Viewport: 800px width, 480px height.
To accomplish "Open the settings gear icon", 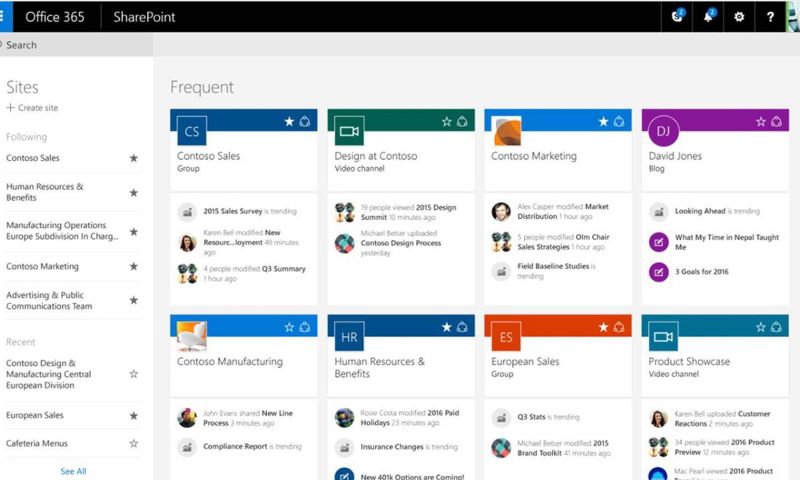I will tap(739, 17).
